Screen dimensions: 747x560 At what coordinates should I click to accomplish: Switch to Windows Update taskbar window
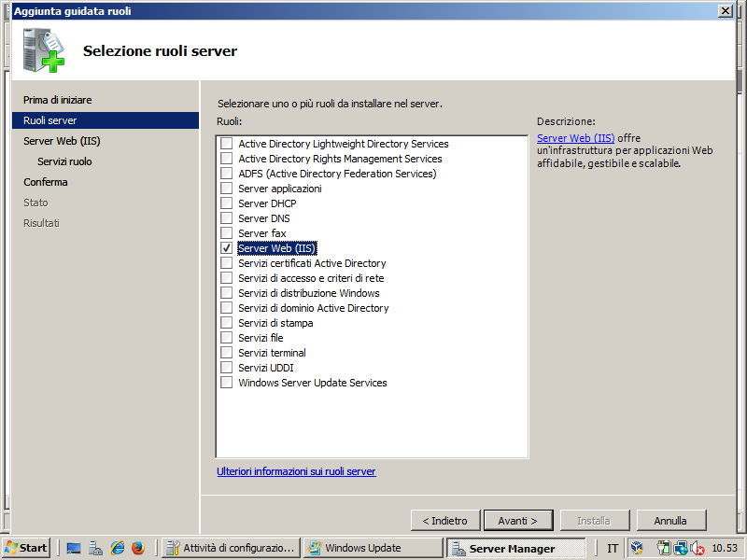[x=373, y=548]
